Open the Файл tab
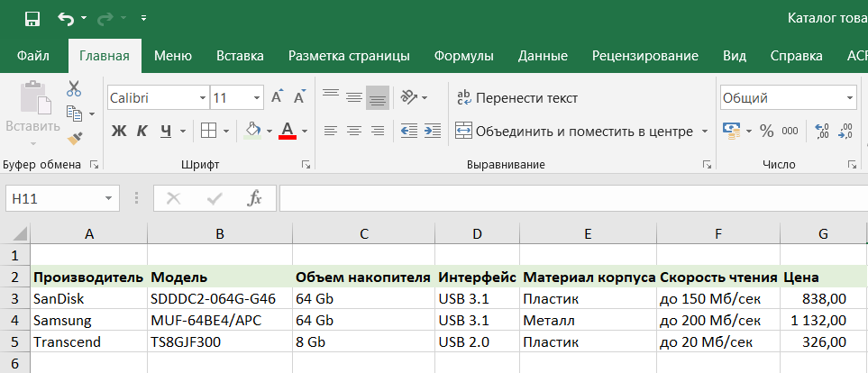 [x=33, y=56]
